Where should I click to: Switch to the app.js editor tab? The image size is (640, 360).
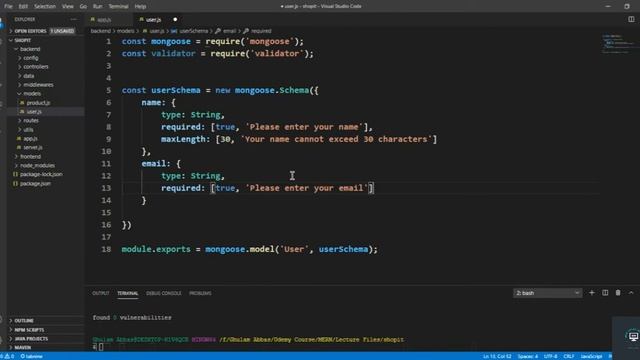point(109,20)
